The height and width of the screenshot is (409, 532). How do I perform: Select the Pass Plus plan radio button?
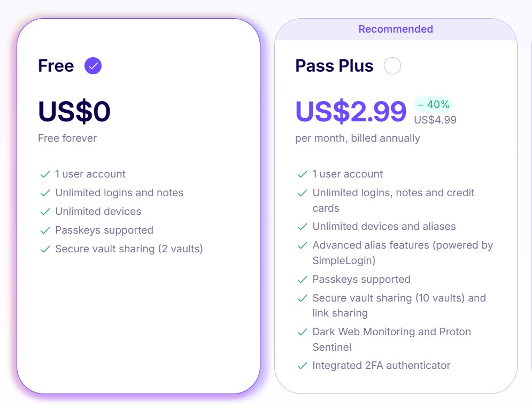pos(392,66)
